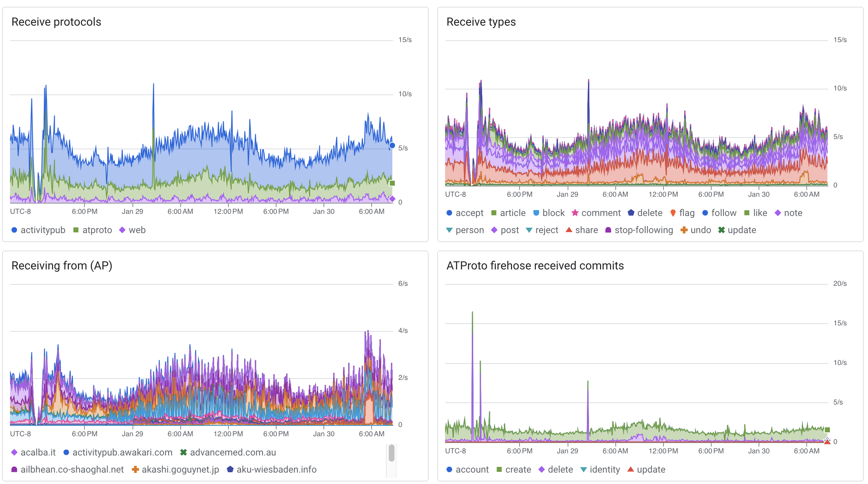Image resolution: width=868 pixels, height=484 pixels.
Task: Toggle the follow series in Receive types
Action: tap(723, 213)
